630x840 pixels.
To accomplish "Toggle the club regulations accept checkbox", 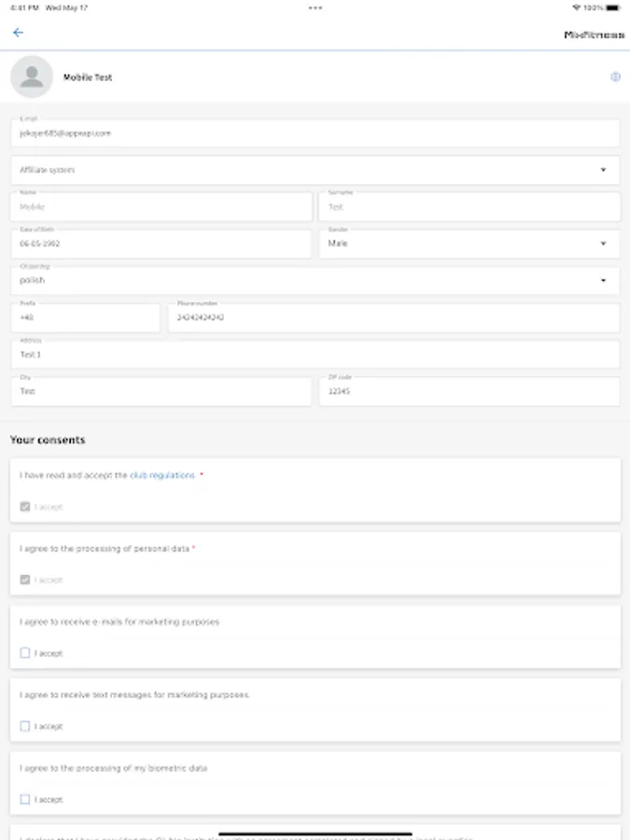I will tap(25, 507).
